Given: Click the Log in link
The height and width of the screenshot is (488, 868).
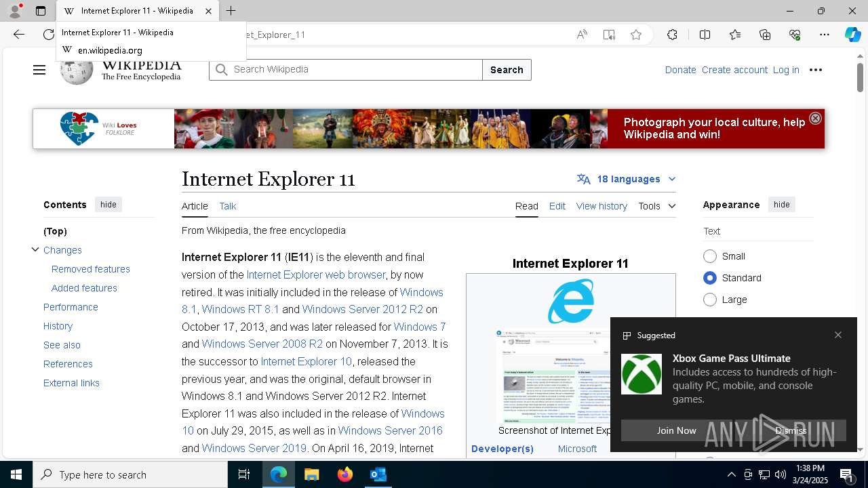Looking at the screenshot, I should pyautogui.click(x=786, y=70).
